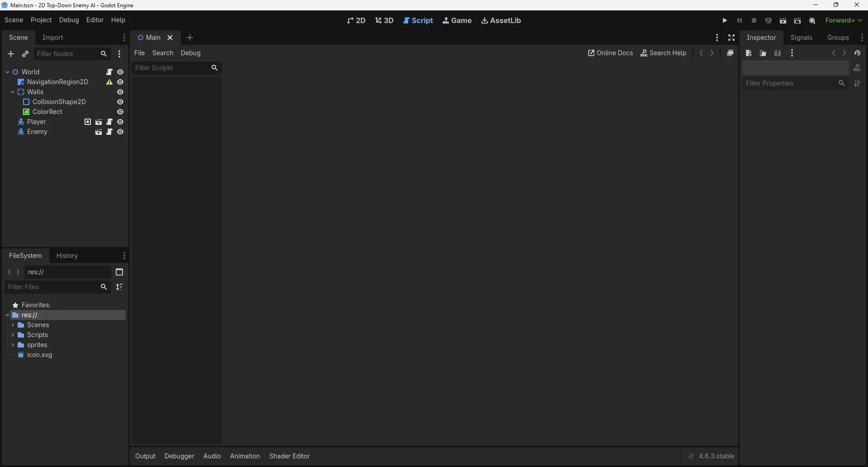
Task: Open Enemy scene in editor icon
Action: [99, 132]
